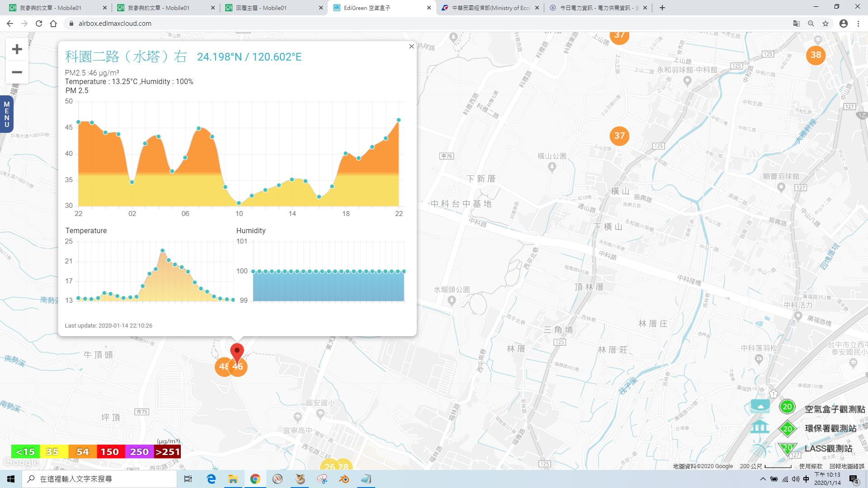Open File Explorer from taskbar
This screenshot has height=488, width=868.
click(x=233, y=479)
